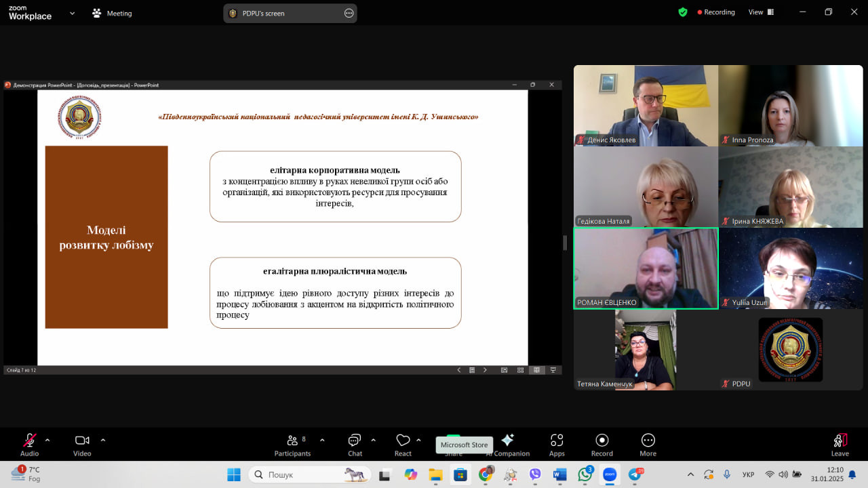Start the PowerPoint Slide Show view
This screenshot has width=868, height=488.
(x=553, y=370)
